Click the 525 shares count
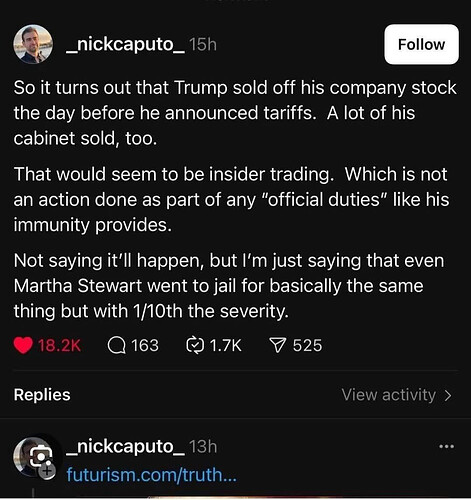The image size is (471, 500). (307, 345)
